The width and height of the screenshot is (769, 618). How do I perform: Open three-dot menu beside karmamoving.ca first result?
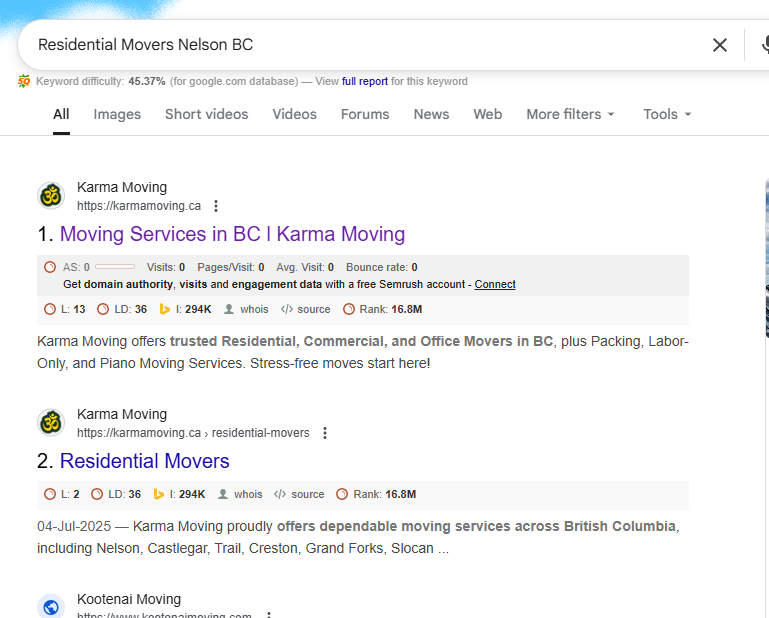pyautogui.click(x=216, y=207)
